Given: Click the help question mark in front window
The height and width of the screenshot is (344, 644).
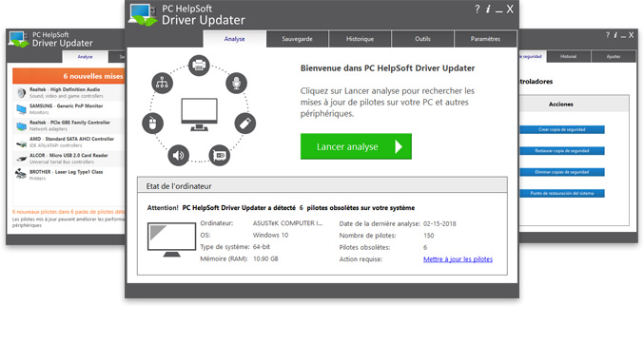Looking at the screenshot, I should [x=477, y=10].
